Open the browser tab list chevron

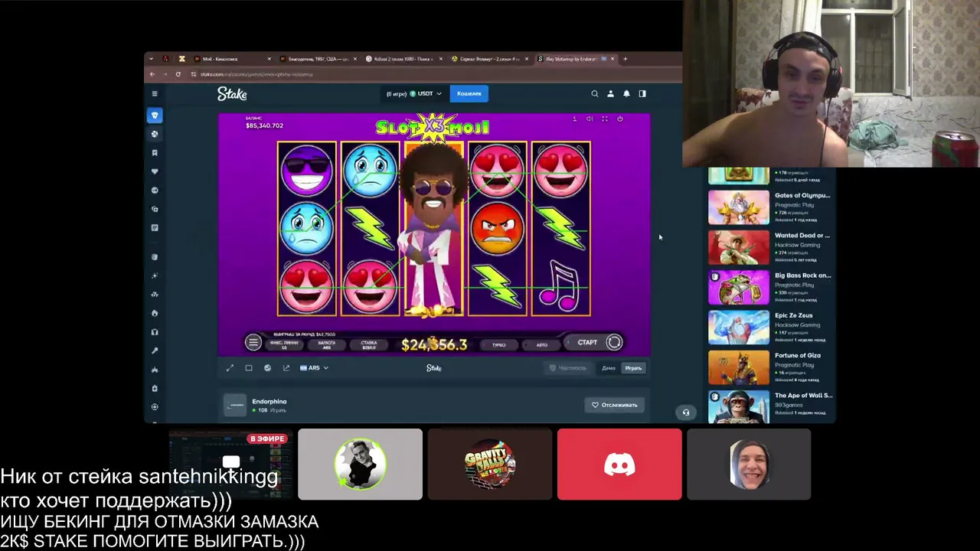151,59
